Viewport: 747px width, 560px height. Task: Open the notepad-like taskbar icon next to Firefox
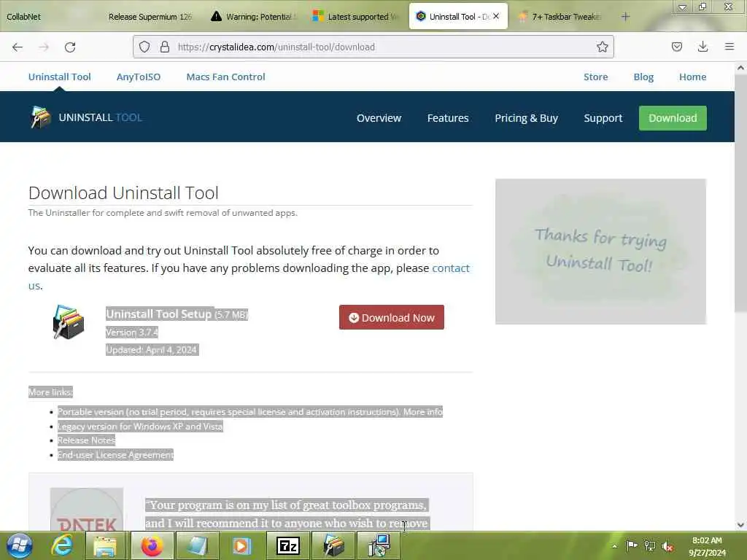click(x=197, y=545)
